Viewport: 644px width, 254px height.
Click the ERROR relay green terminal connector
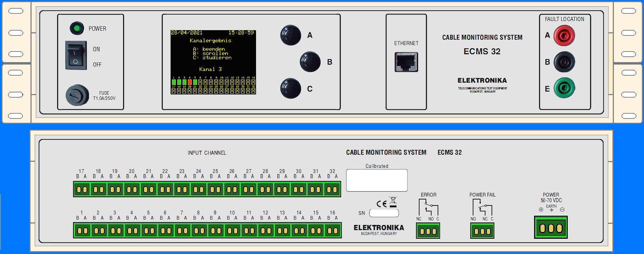[x=428, y=231]
